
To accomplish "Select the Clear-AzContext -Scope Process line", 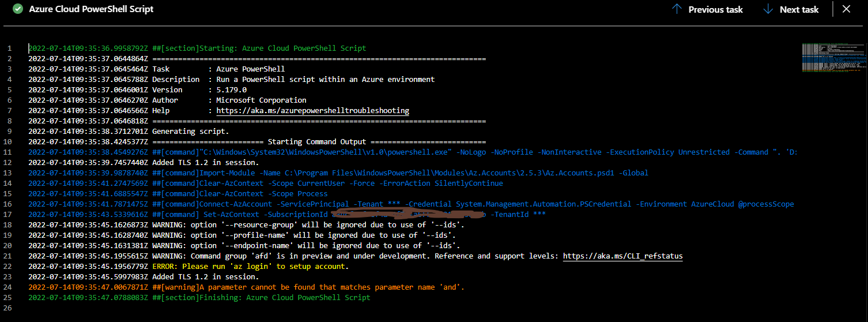I will [177, 193].
